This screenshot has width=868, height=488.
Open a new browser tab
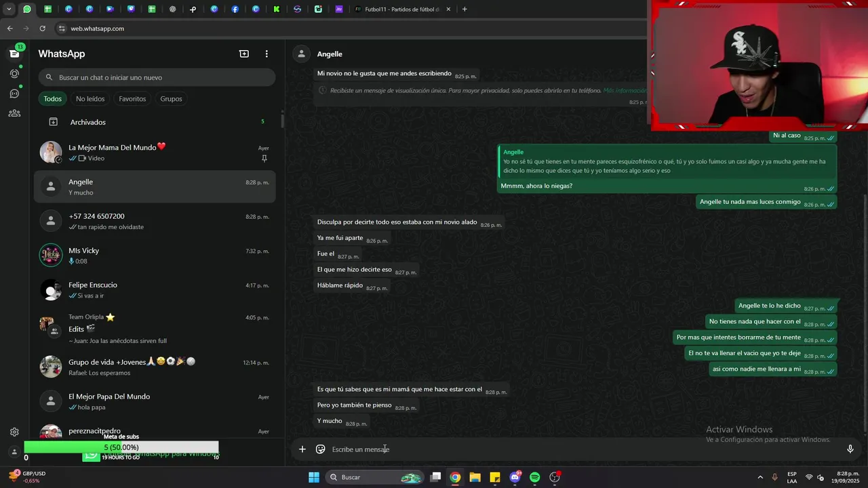pos(465,9)
